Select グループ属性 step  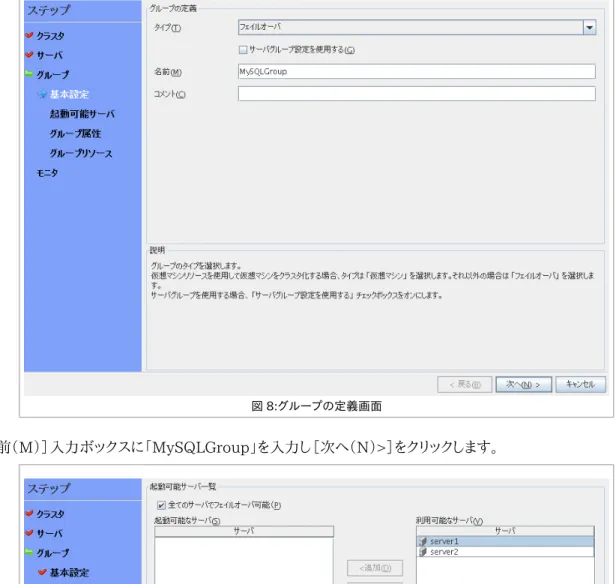(75, 134)
